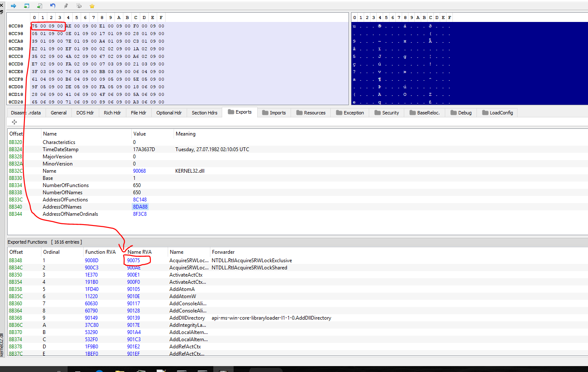Click the Exported Functions 1616 entries label

(x=45, y=242)
